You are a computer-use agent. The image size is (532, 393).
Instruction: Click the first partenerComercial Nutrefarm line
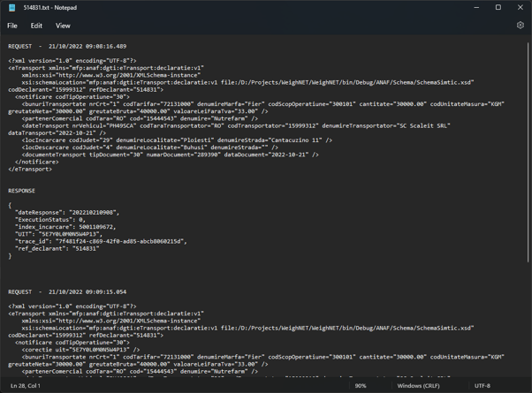click(x=140, y=118)
